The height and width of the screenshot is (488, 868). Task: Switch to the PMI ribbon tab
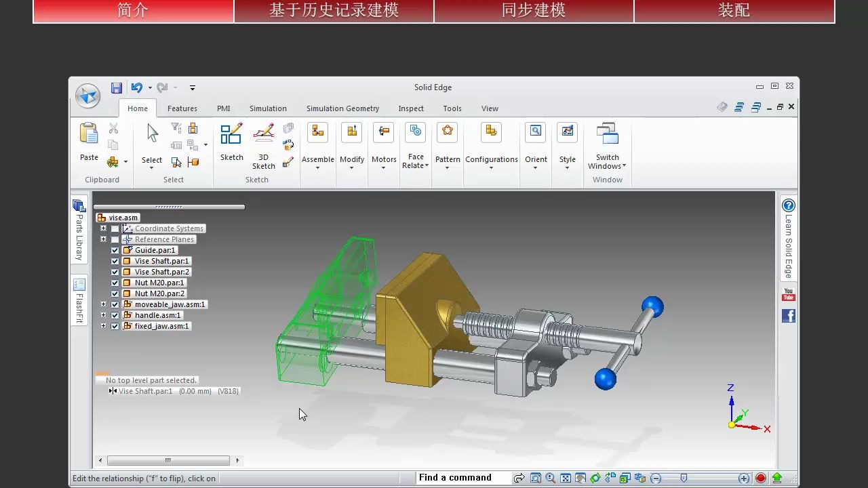tap(224, 108)
